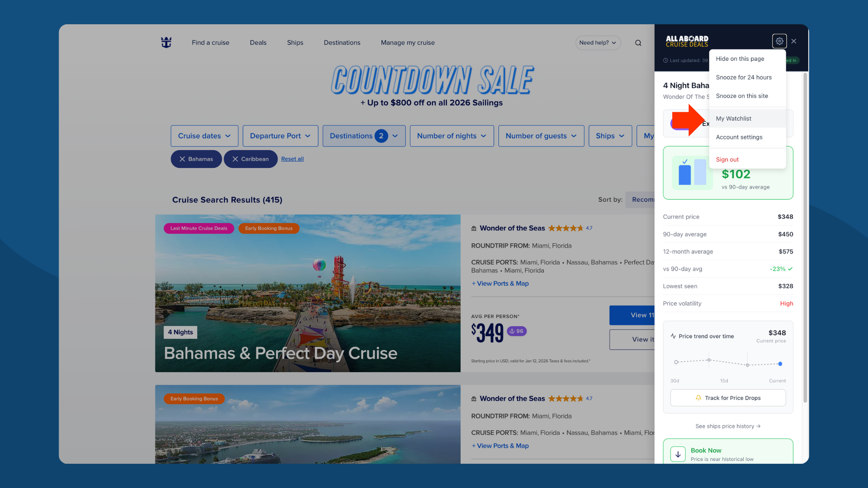Close the All Aboard Cruise Deals panel
The height and width of the screenshot is (488, 868).
(794, 41)
